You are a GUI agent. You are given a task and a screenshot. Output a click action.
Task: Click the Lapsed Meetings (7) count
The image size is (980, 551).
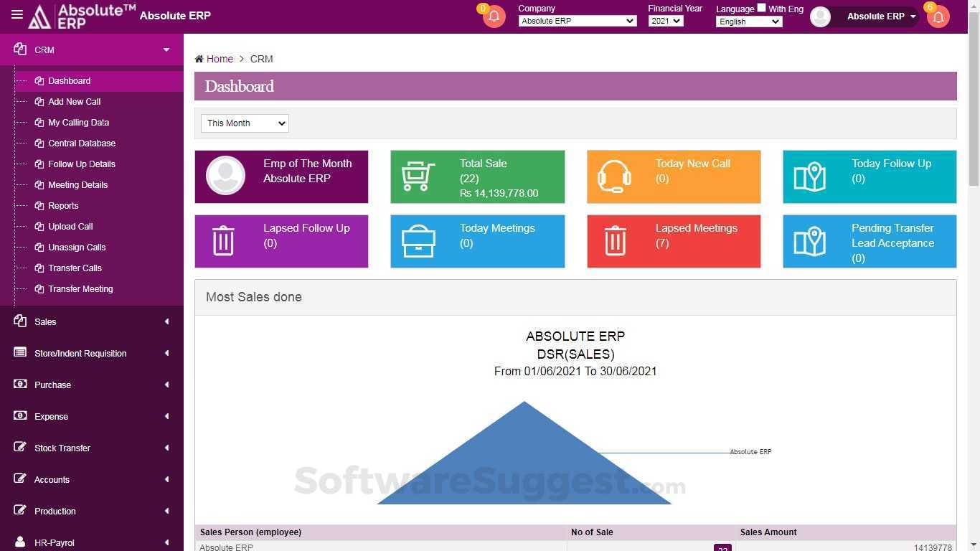(x=662, y=243)
